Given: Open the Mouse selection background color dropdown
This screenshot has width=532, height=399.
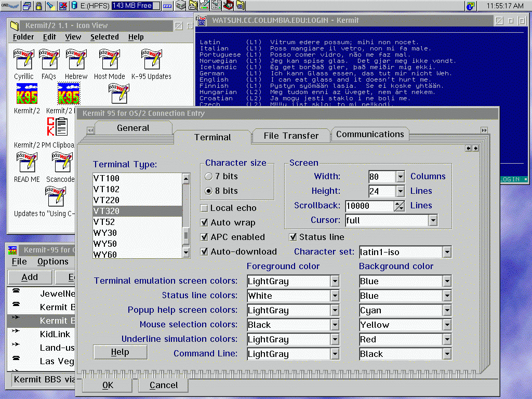Looking at the screenshot, I should point(447,325).
